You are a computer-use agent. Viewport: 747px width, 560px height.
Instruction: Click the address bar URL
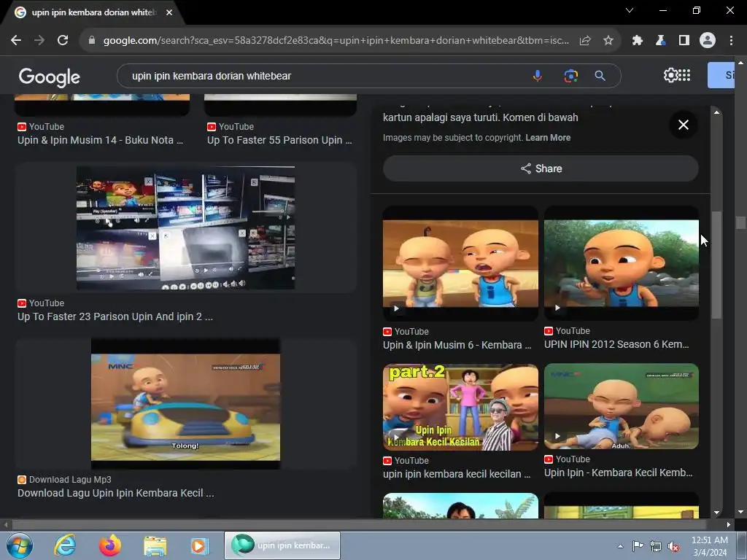tap(336, 41)
